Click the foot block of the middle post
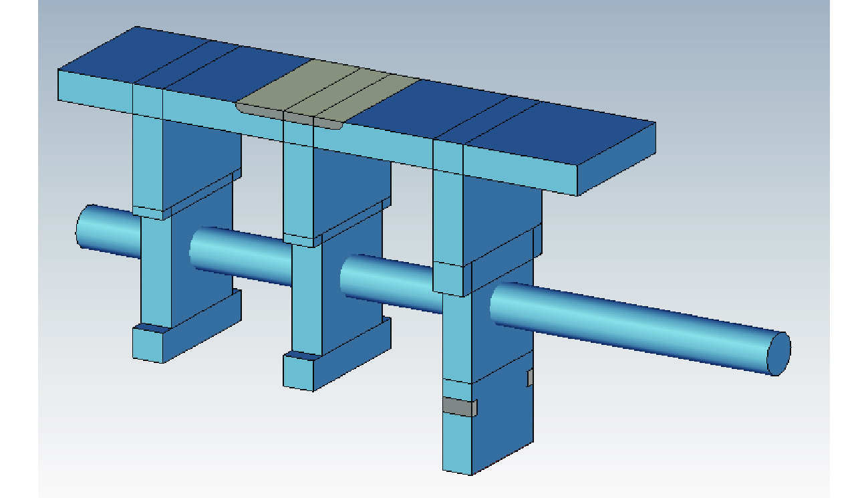The image size is (868, 498). pyautogui.click(x=299, y=373)
